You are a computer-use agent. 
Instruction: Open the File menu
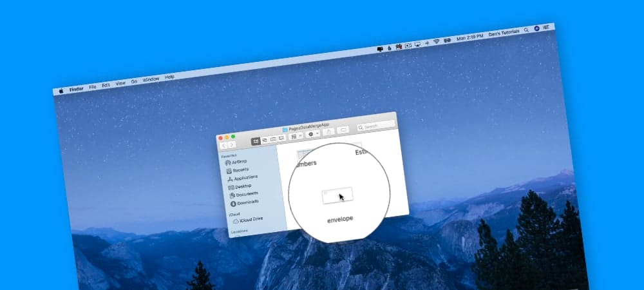coord(92,86)
